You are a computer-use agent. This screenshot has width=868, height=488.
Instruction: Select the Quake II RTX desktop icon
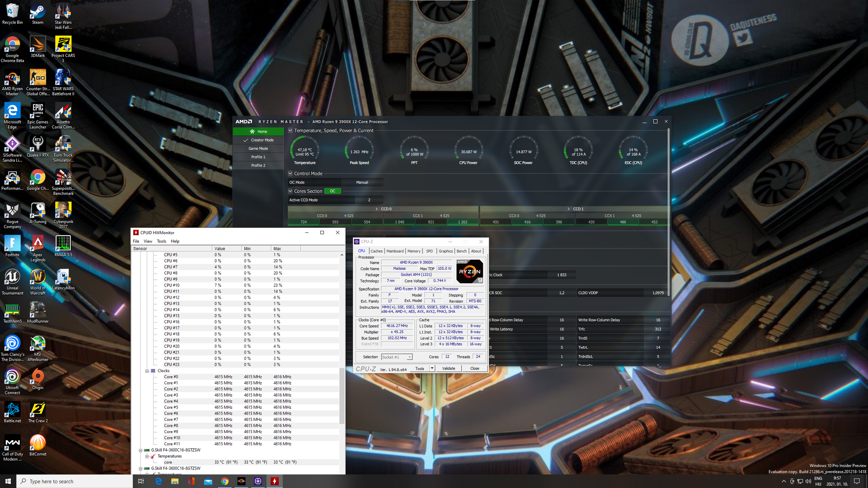[38, 147]
